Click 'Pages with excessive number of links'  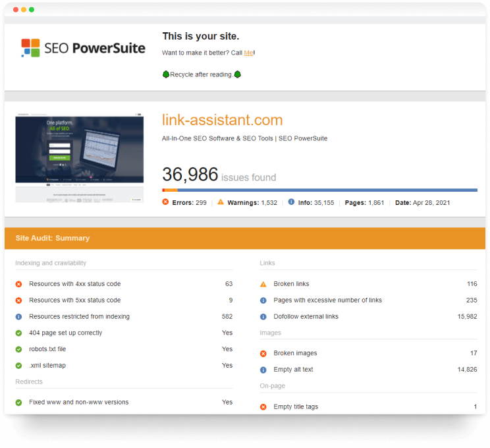(328, 300)
